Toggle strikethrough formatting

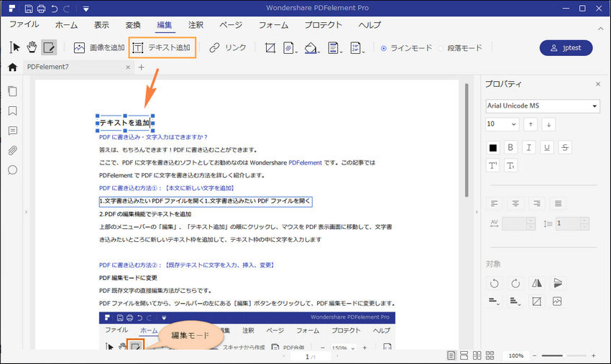click(x=565, y=148)
